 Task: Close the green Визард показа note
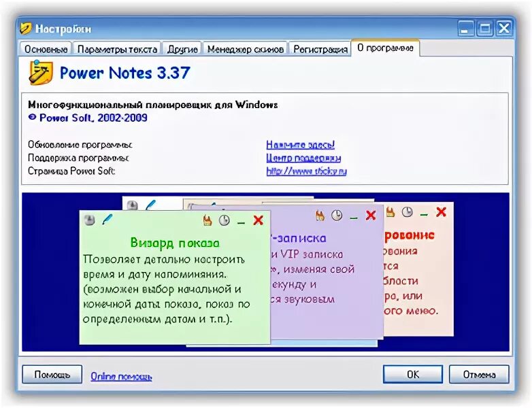(x=259, y=220)
